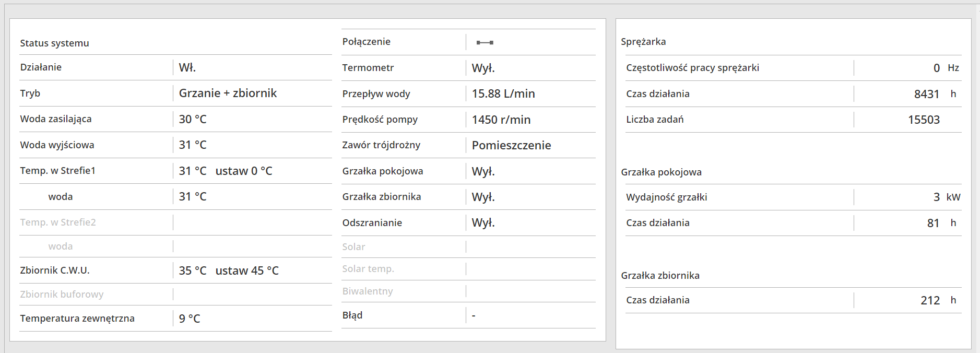
Task: Click the 'Temp. w Strefie2' greyed label
Action: (x=58, y=222)
